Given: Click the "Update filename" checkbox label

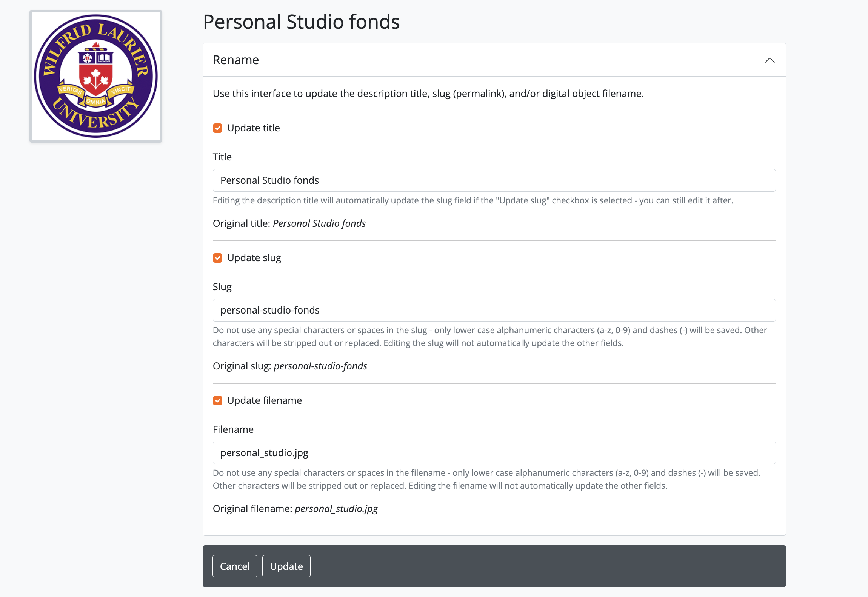Looking at the screenshot, I should pyautogui.click(x=265, y=401).
